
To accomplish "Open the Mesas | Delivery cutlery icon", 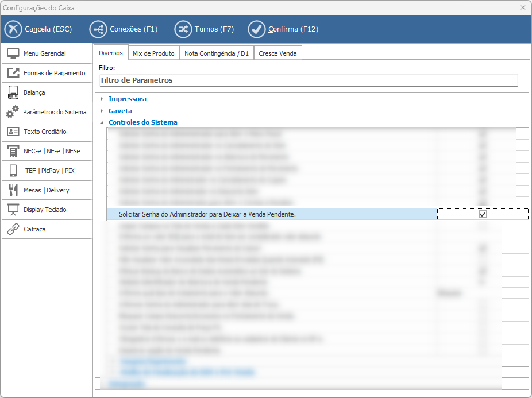I will pos(13,190).
